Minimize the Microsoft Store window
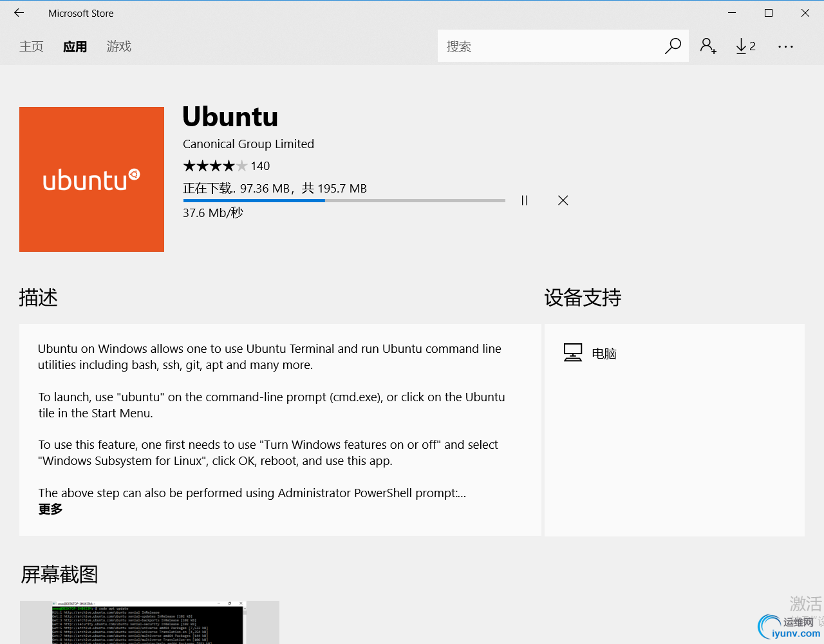Screen dimensions: 824x644 [x=732, y=13]
